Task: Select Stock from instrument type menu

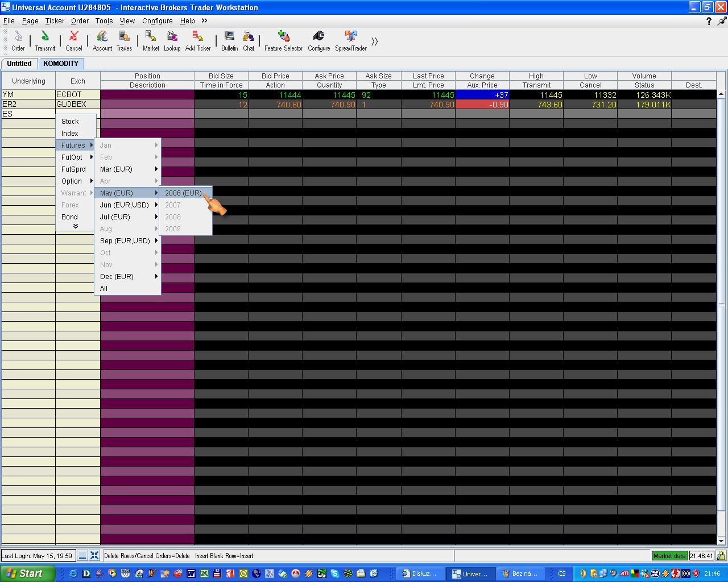Action: [76, 122]
